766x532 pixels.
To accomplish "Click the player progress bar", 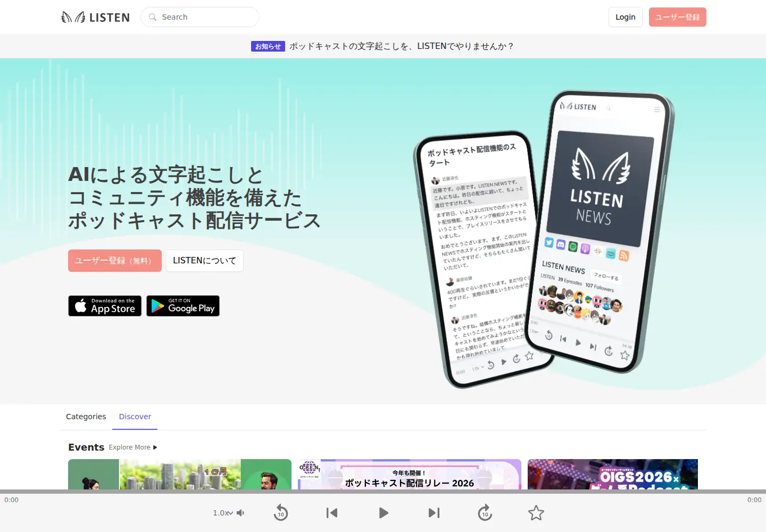I will click(383, 492).
